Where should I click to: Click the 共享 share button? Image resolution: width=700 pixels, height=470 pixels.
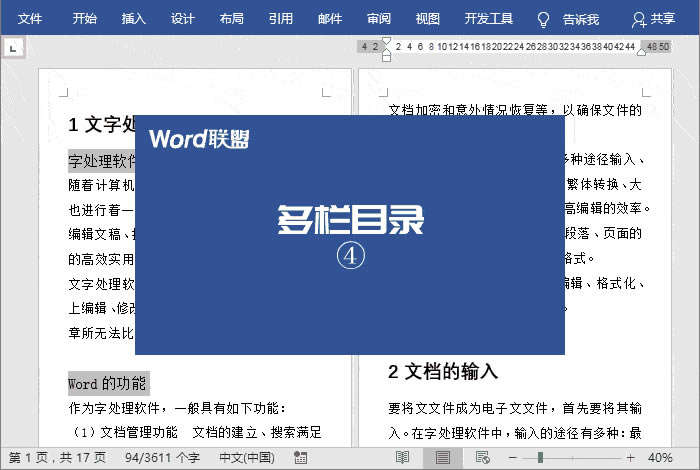(x=653, y=19)
